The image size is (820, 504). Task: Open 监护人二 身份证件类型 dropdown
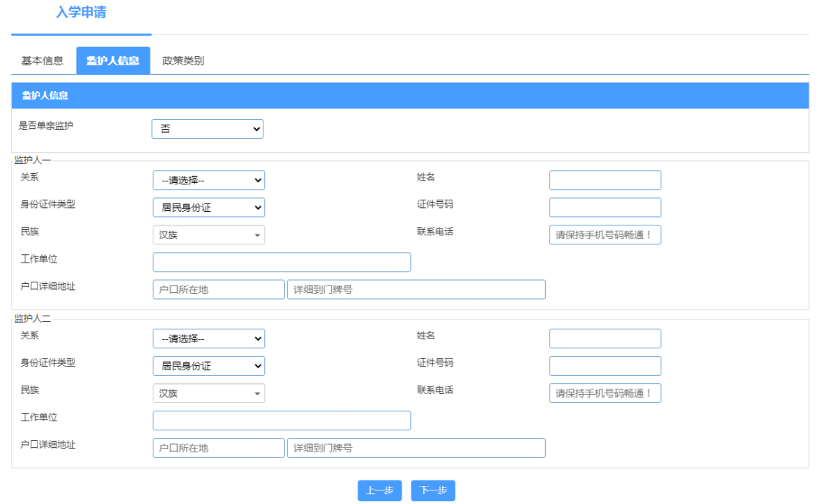tap(209, 366)
